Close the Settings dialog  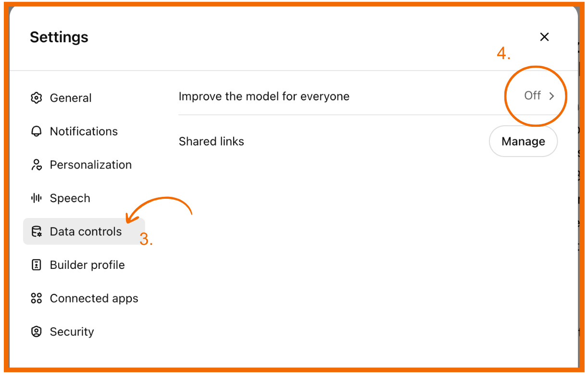tap(544, 37)
